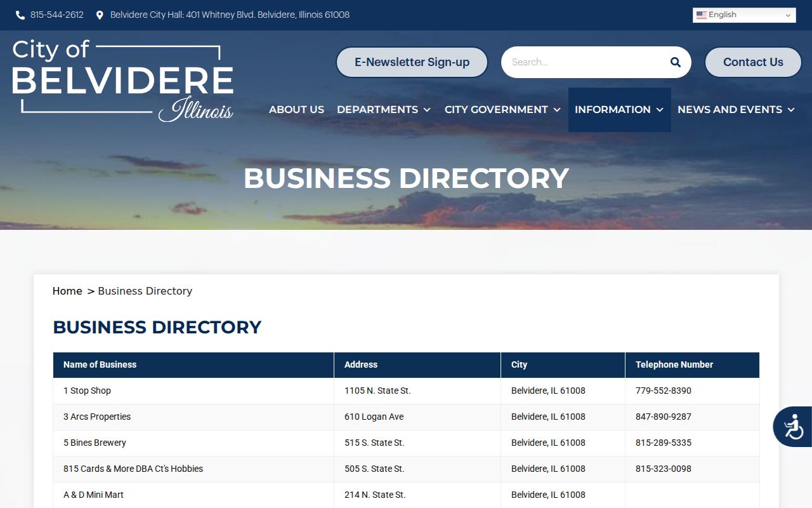Expand the Departments menu chevron
The image size is (812, 508).
click(x=427, y=110)
